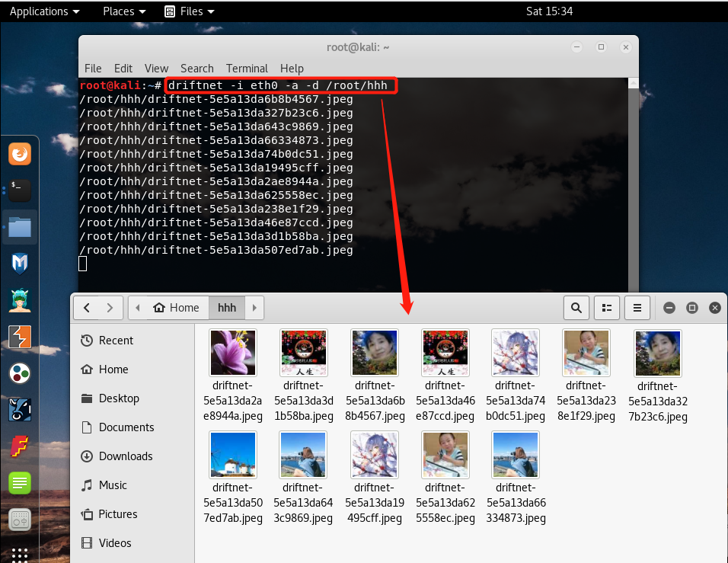Open Armitage anime-girl dock icon
728x563 pixels.
20,300
